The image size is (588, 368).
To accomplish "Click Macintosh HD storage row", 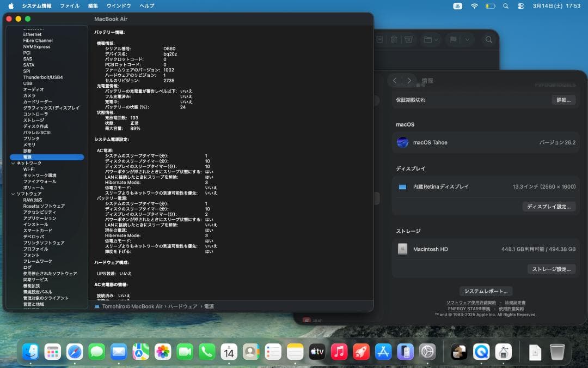I will click(x=486, y=249).
